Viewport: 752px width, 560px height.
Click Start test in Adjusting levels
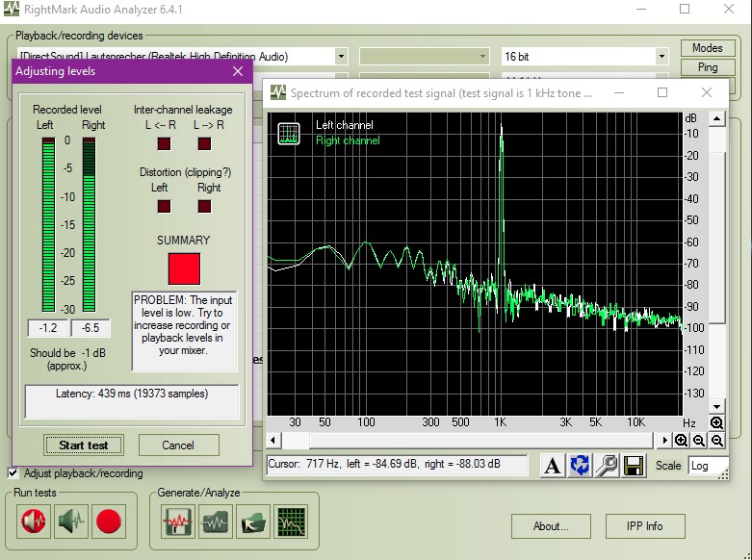coord(84,445)
